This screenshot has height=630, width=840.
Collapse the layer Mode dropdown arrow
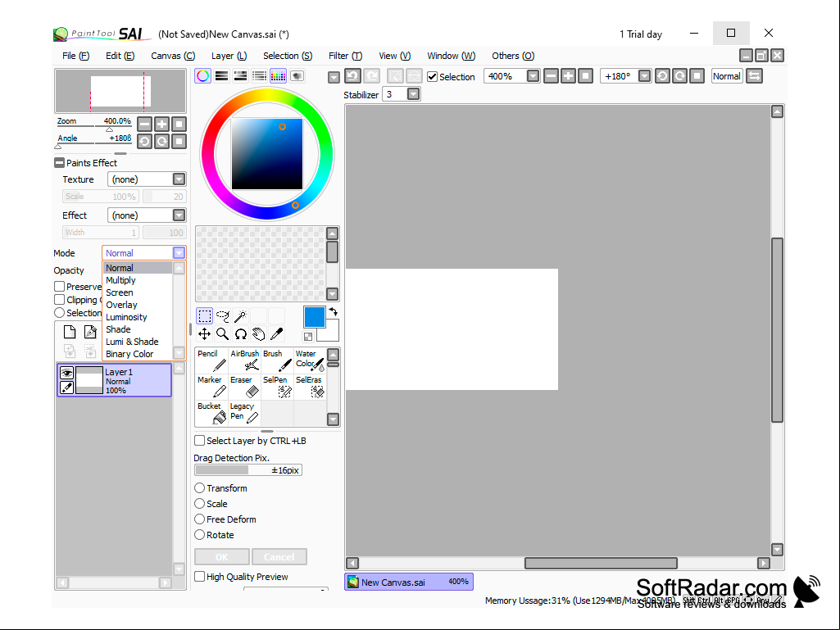click(179, 253)
